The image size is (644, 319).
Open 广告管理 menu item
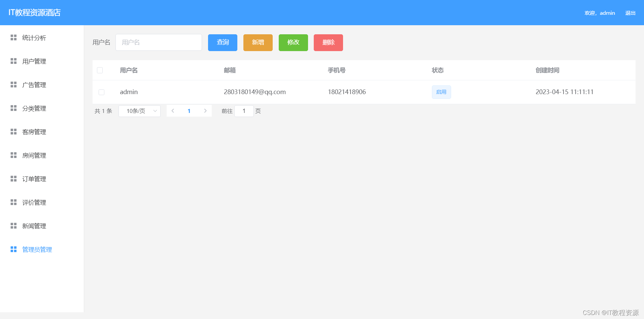(42, 85)
